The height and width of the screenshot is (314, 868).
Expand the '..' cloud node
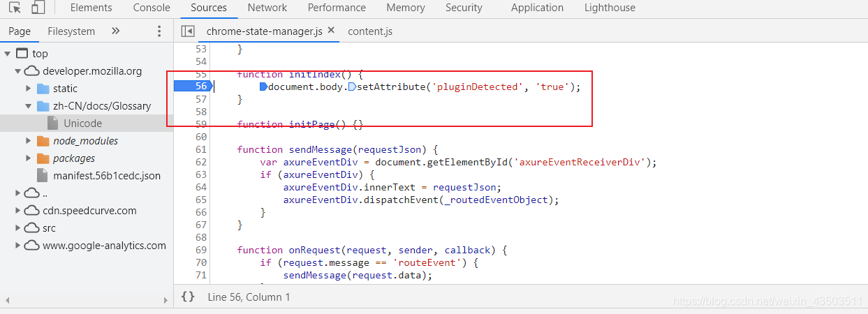18,193
